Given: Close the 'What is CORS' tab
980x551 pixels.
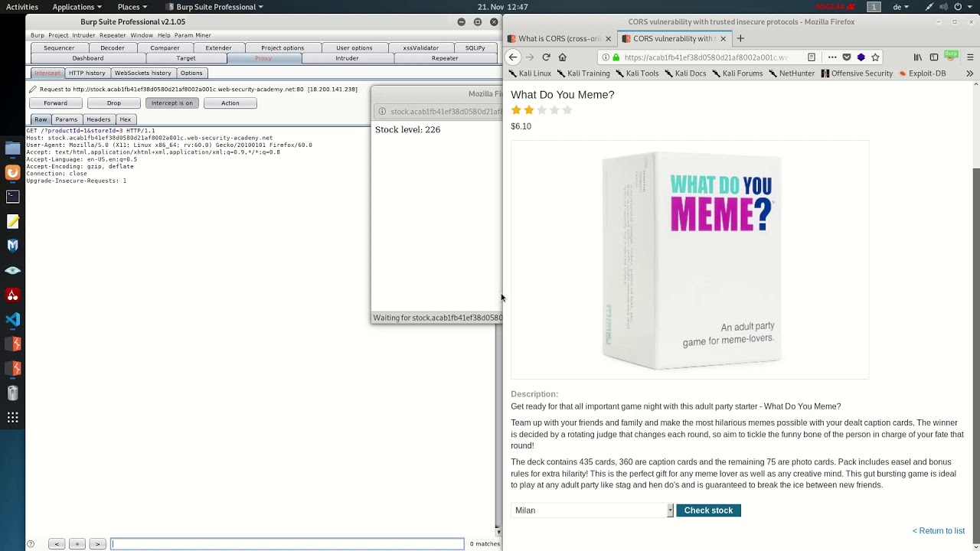Looking at the screenshot, I should (609, 38).
